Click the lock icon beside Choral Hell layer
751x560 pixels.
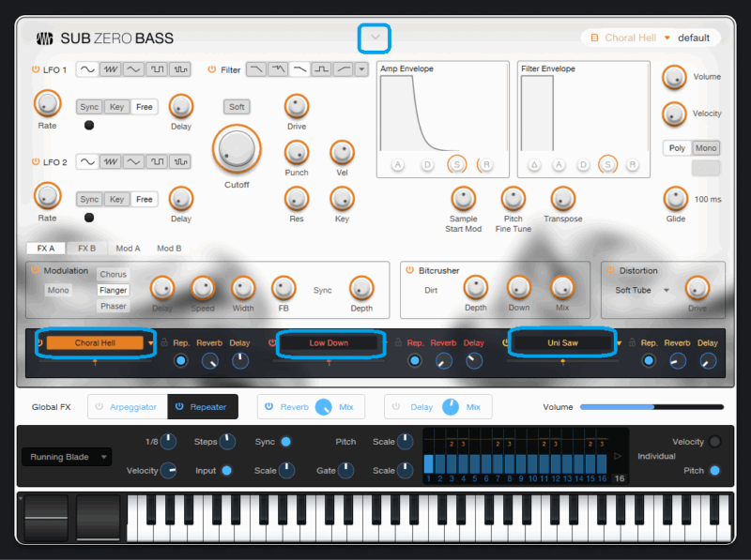[x=164, y=342]
